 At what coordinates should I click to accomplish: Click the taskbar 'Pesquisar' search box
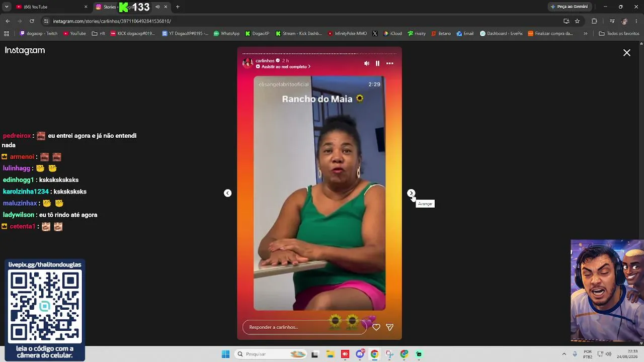coord(271,354)
